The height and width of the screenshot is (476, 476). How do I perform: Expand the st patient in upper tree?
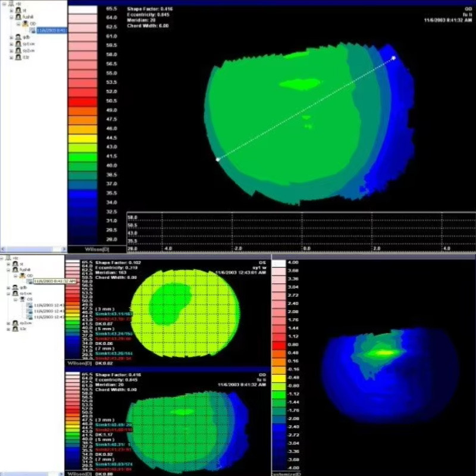coord(11,11)
